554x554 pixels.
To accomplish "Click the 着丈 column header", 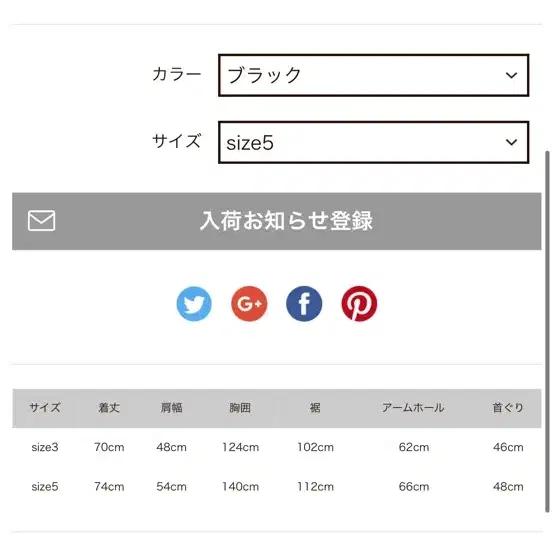I will click(x=109, y=408).
